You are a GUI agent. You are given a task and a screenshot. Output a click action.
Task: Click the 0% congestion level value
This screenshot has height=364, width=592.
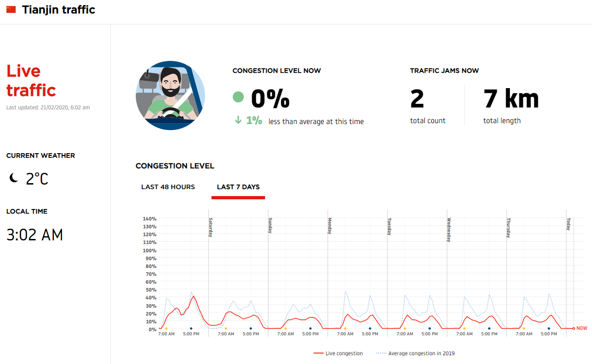tap(270, 98)
